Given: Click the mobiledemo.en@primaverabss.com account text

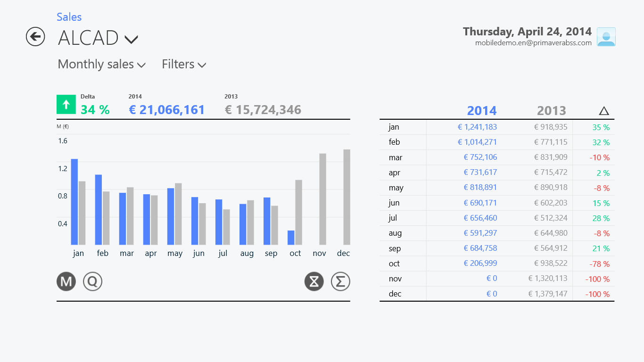Looking at the screenshot, I should [x=533, y=42].
